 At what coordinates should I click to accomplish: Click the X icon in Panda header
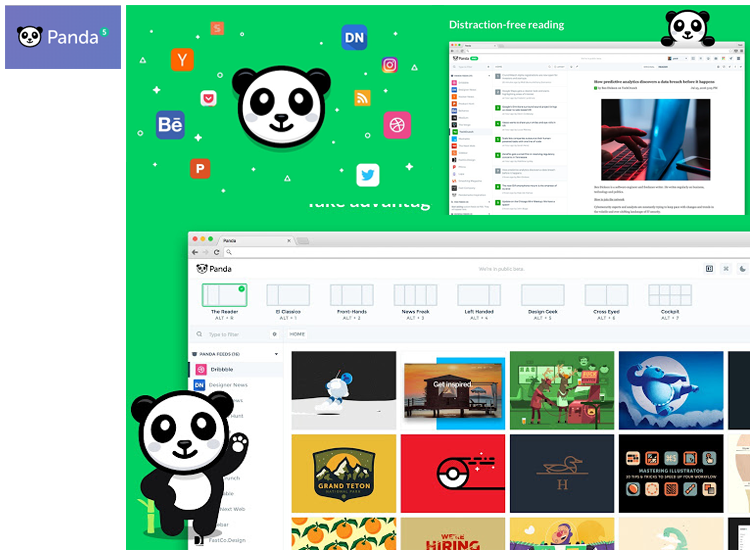pos(726,269)
